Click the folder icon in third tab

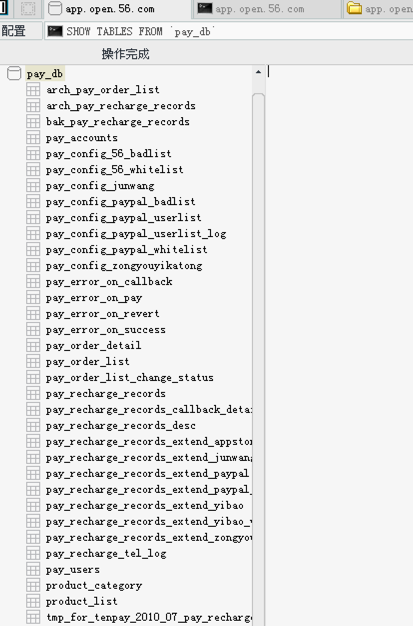(x=354, y=8)
